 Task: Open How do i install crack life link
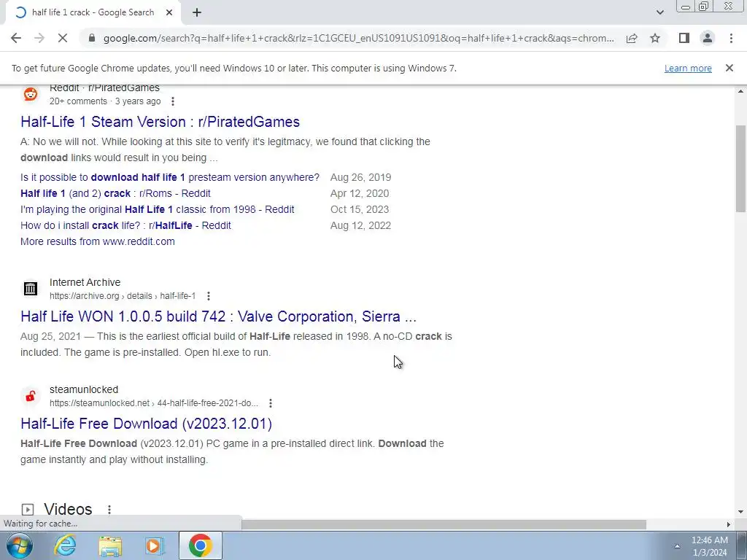pos(125,225)
